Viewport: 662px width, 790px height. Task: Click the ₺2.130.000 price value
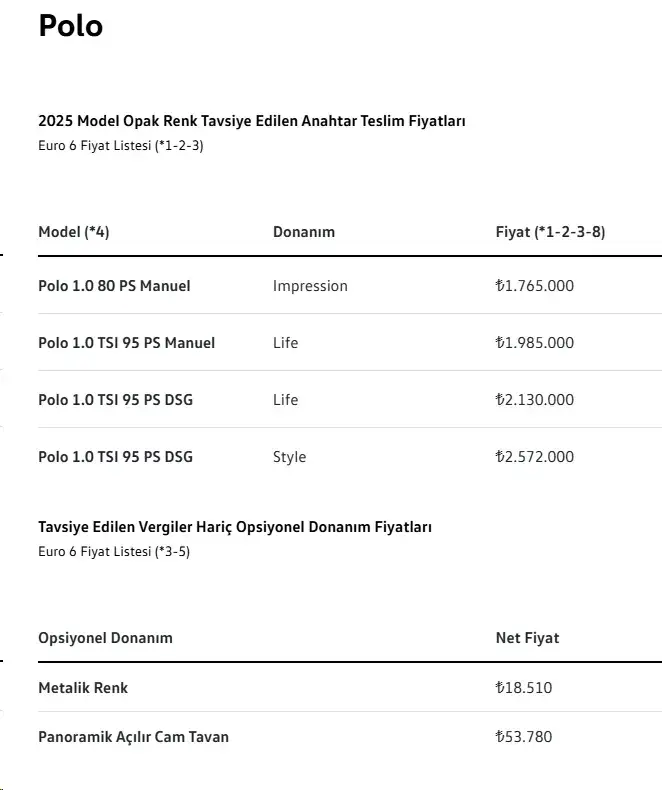point(535,400)
